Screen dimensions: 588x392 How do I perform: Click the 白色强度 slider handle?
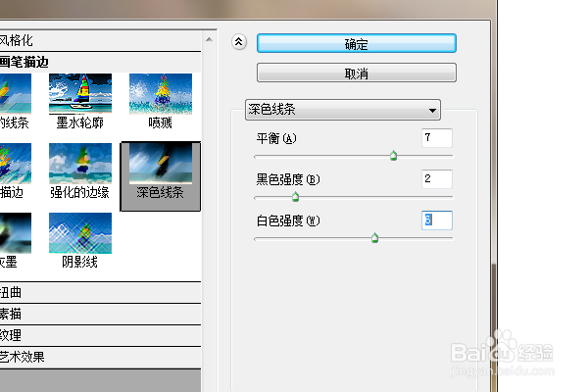tap(374, 238)
